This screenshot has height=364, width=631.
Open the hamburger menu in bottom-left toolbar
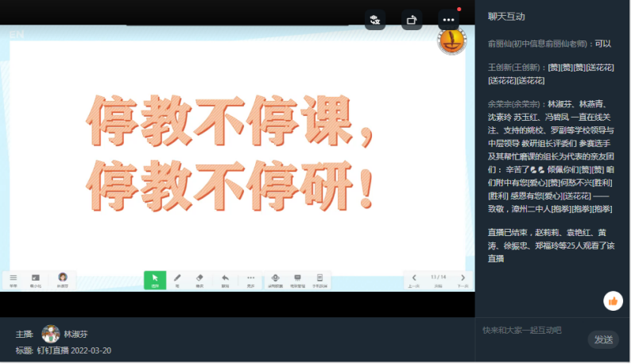[x=14, y=279]
